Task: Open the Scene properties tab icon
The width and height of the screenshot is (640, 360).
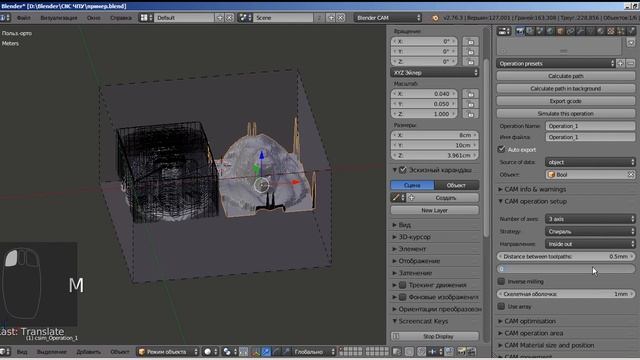Action: [540, 31]
